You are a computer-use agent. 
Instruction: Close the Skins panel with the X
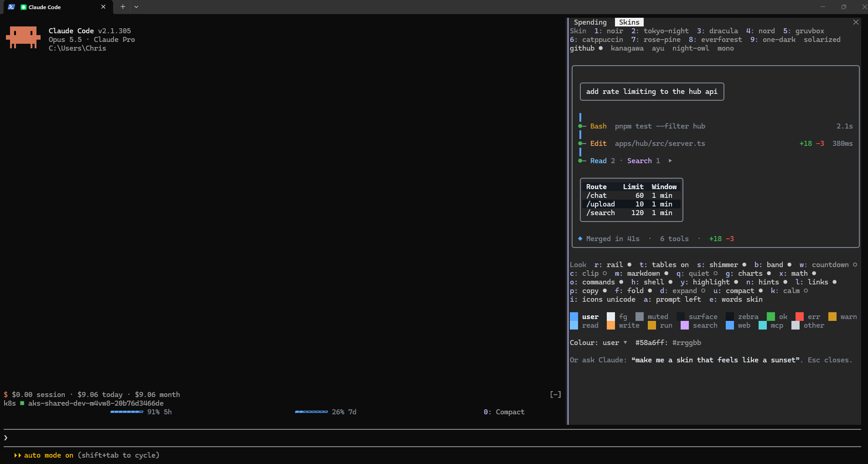[856, 22]
